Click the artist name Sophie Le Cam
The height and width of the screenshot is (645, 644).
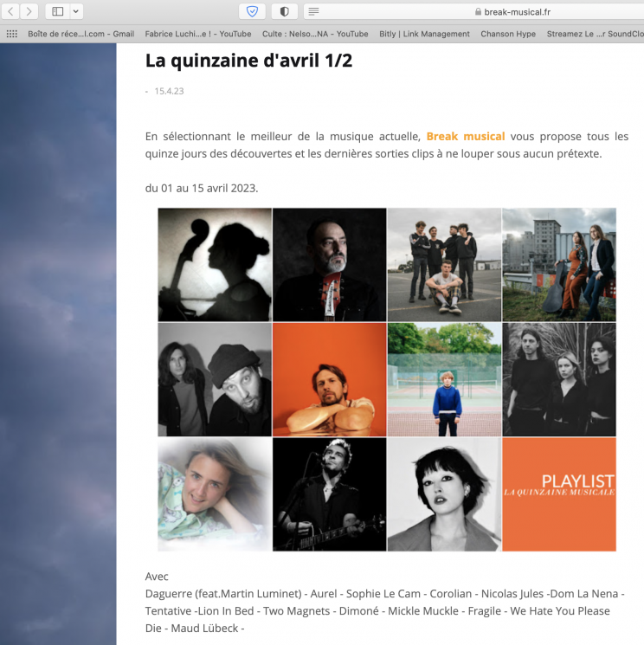tap(383, 594)
